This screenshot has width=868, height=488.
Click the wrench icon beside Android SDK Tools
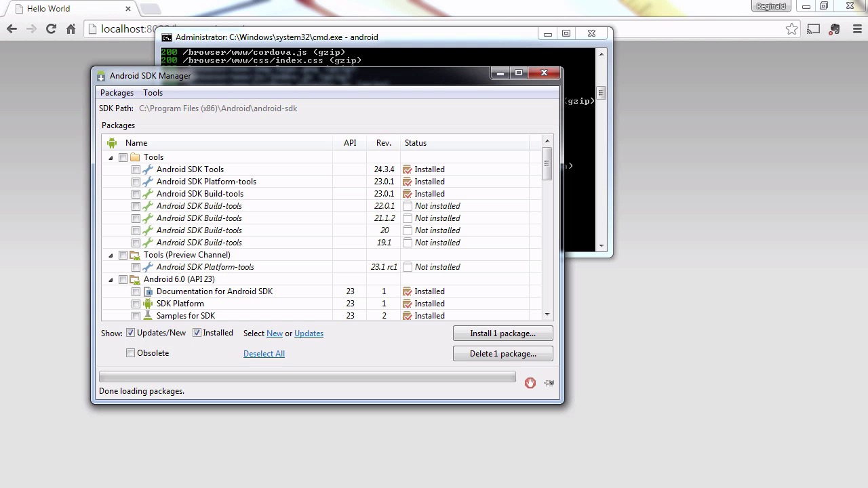[x=148, y=169]
